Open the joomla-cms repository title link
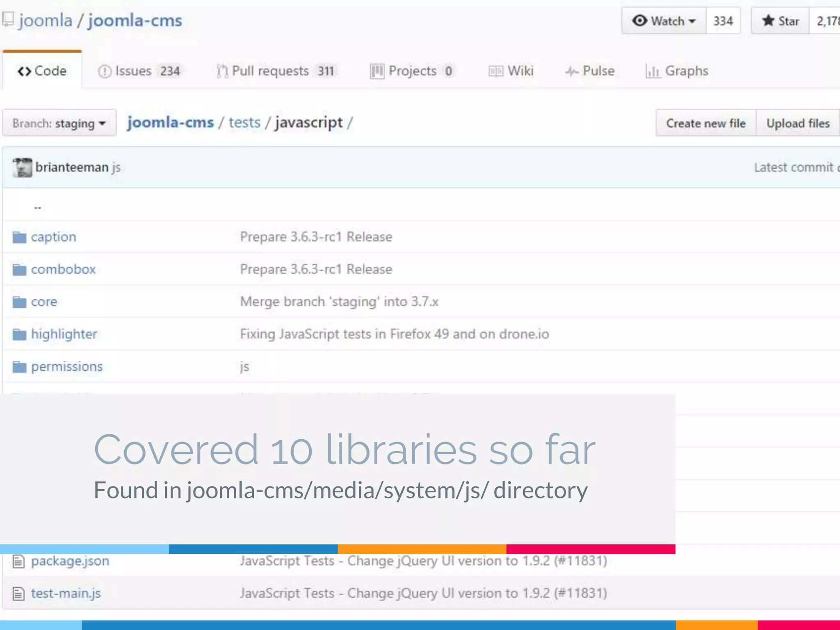The image size is (840, 630). click(x=135, y=21)
